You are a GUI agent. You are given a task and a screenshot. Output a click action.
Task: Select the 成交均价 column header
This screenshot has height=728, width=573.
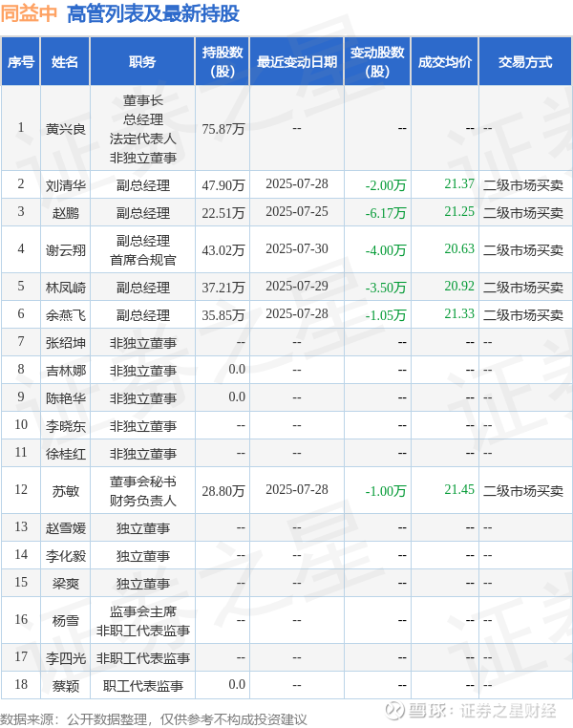point(444,62)
